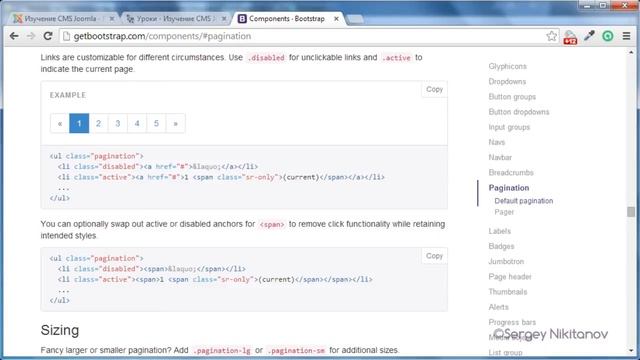Close the Изучение CMS Joomla tab

click(x=112, y=19)
